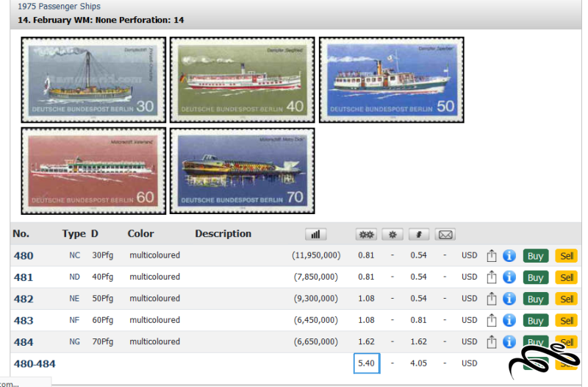Click the 4.05 used set price

(418, 363)
